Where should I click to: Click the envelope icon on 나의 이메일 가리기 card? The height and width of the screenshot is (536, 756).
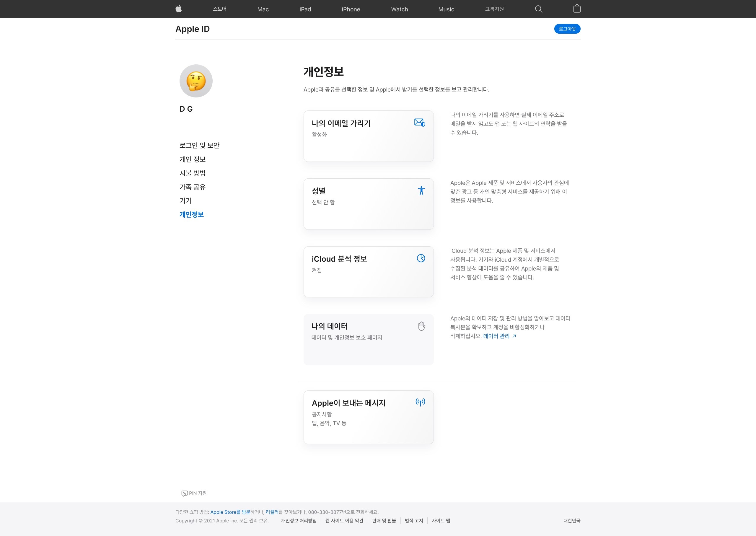pos(419,123)
